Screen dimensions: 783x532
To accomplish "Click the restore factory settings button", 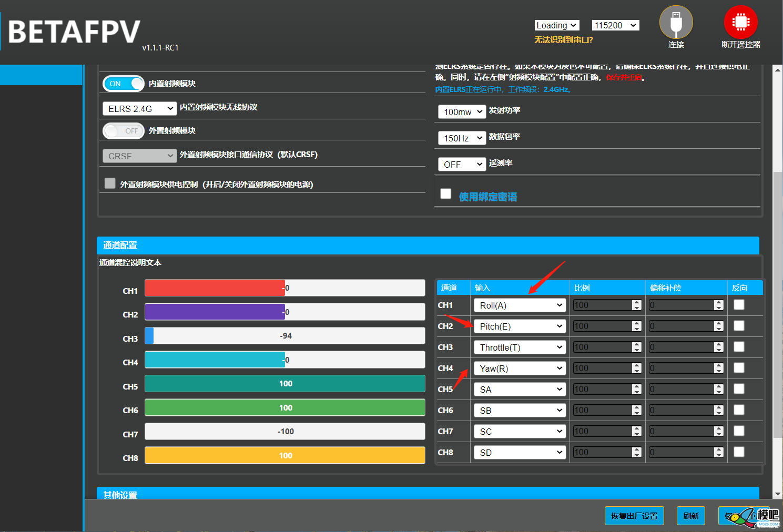I will tap(634, 516).
